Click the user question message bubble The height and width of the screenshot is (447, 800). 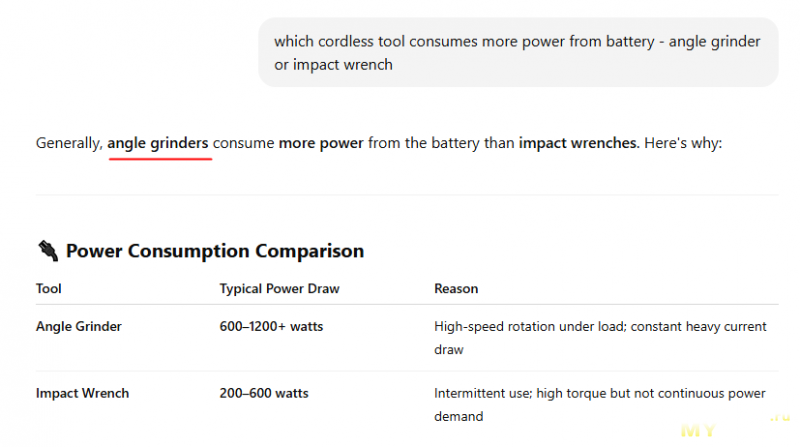click(518, 53)
